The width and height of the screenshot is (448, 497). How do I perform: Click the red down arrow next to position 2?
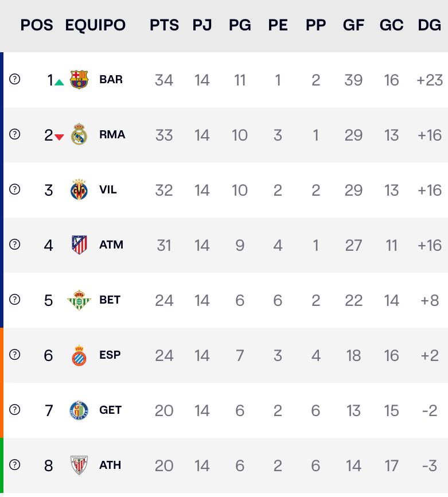[59, 137]
